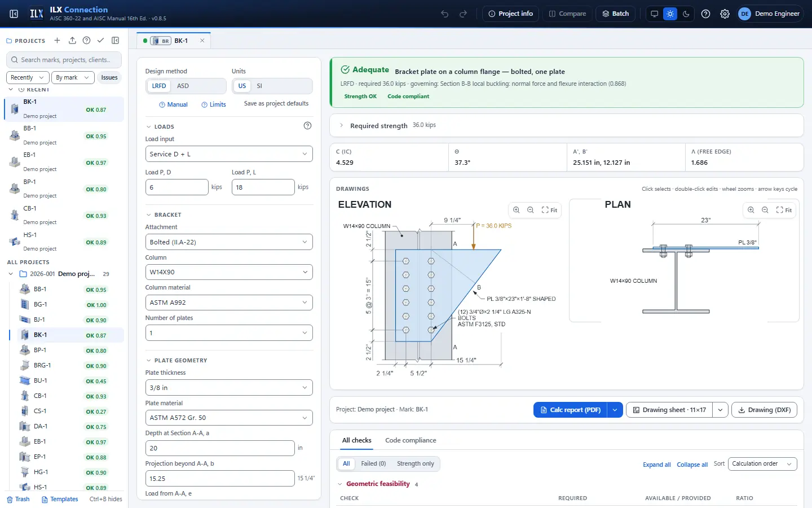Screen dimensions: 812x508
Task: Click the new project plus icon
Action: pyautogui.click(x=57, y=41)
